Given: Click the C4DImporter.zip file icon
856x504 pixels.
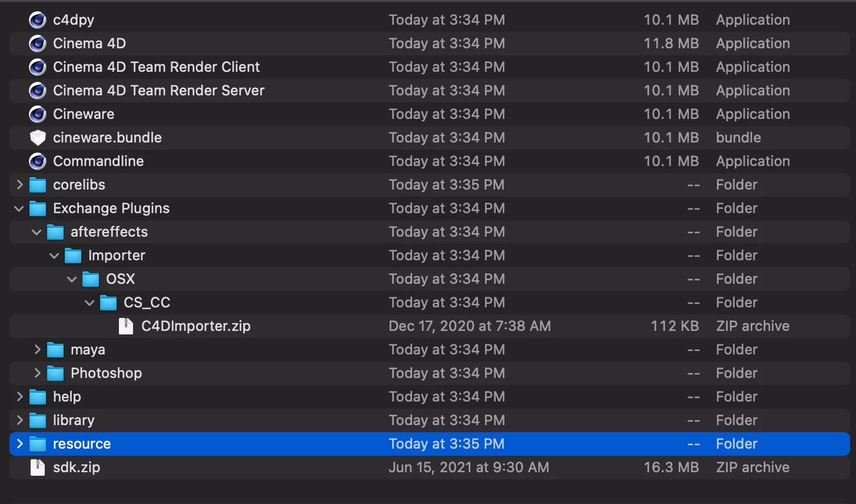Looking at the screenshot, I should click(x=126, y=326).
